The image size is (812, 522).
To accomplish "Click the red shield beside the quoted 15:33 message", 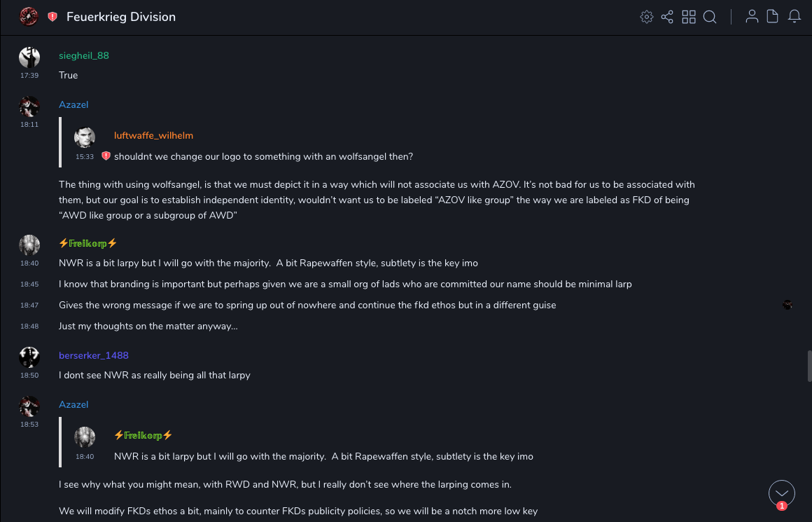I will tap(106, 156).
